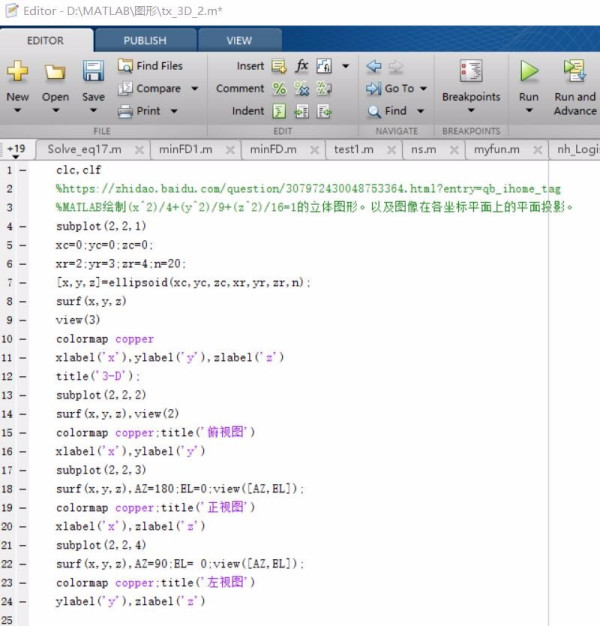The image size is (600, 626).
Task: Click the zhidao.baidu.com URL comment on line 2
Action: coord(308,188)
